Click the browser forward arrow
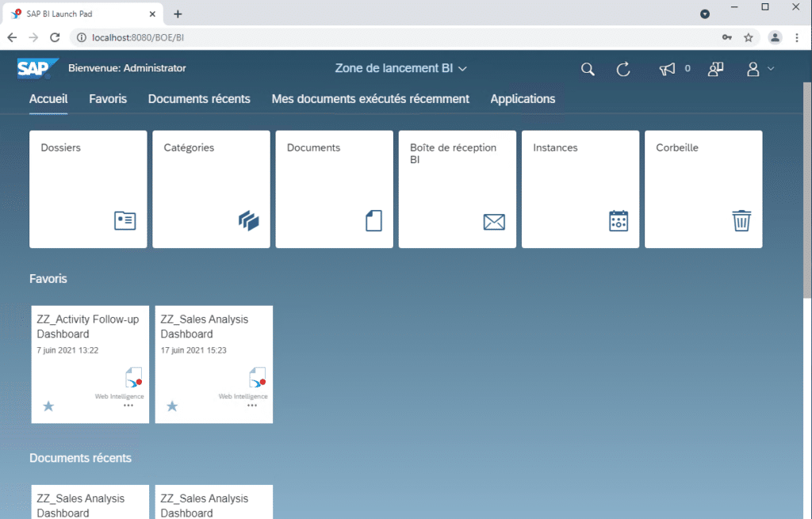This screenshot has width=812, height=519. [x=33, y=37]
